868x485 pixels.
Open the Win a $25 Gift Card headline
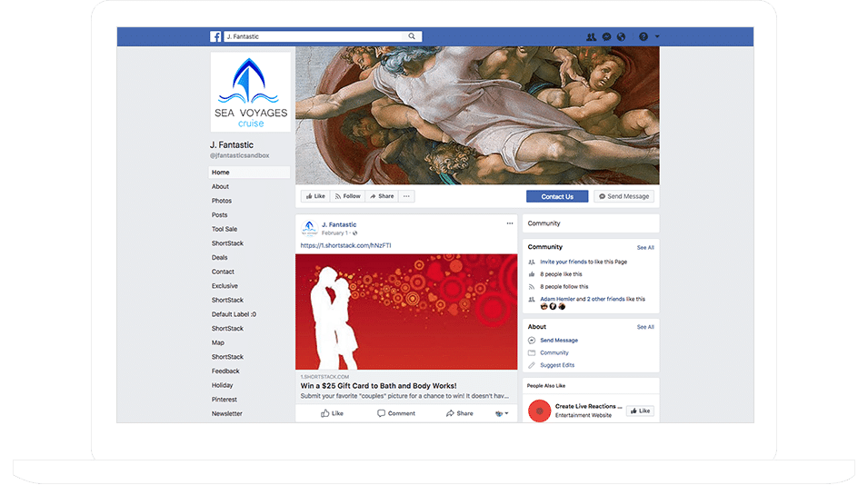tap(379, 386)
